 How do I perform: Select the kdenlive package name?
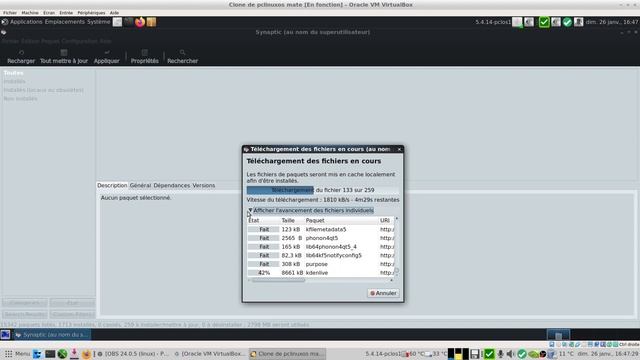coord(317,273)
